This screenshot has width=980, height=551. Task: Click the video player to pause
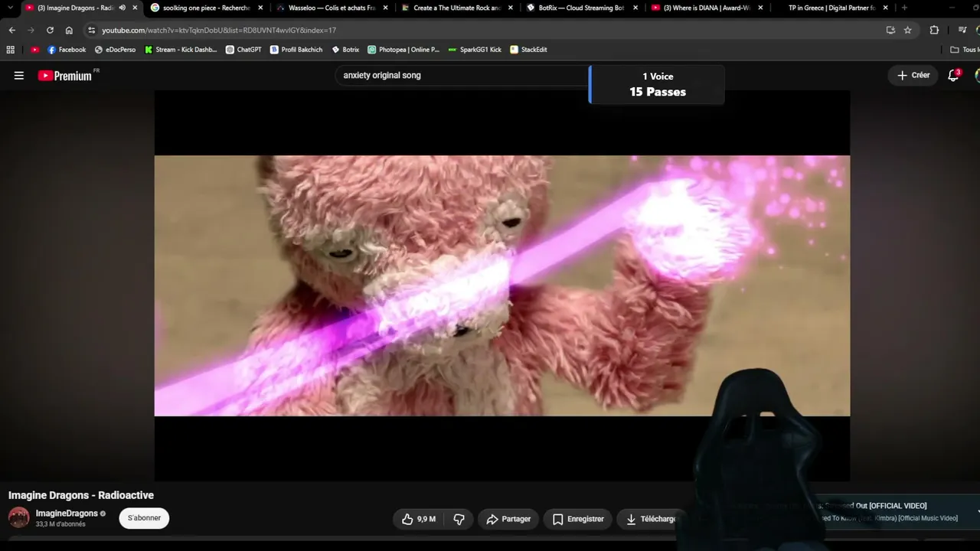pos(501,285)
